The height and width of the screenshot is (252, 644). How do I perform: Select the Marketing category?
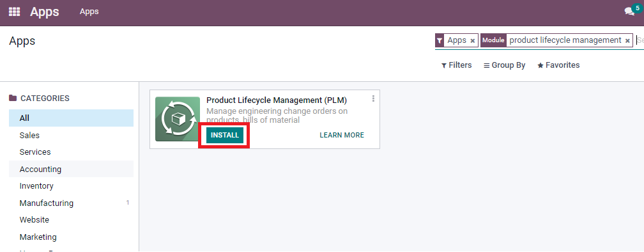(71, 237)
